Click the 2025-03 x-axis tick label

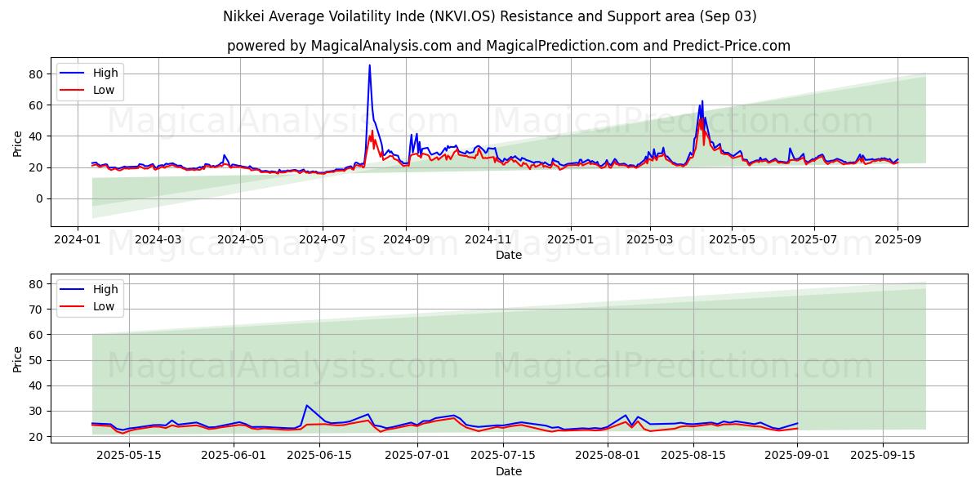650,241
